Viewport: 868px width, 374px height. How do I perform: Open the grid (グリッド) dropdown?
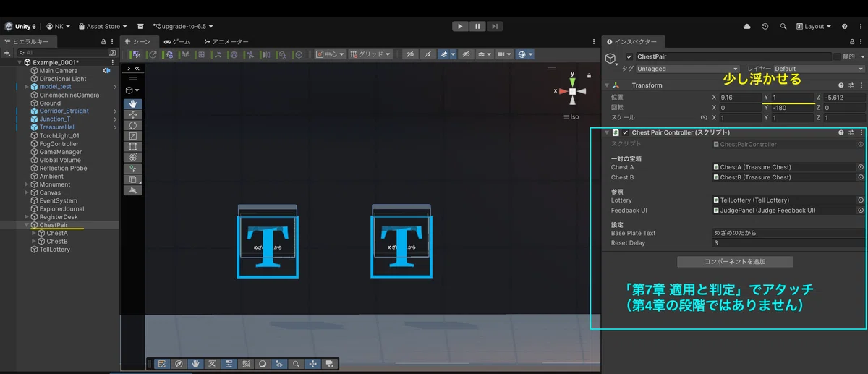click(370, 54)
